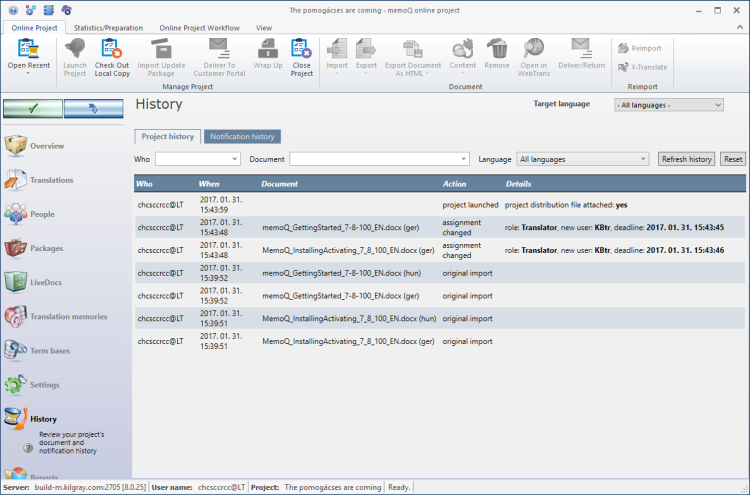
Task: Go to People section in sidebar
Action: (42, 214)
